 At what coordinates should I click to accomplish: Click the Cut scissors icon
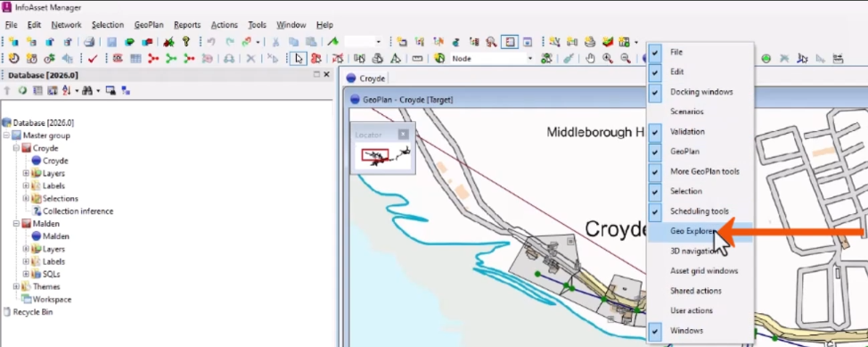[x=275, y=42]
